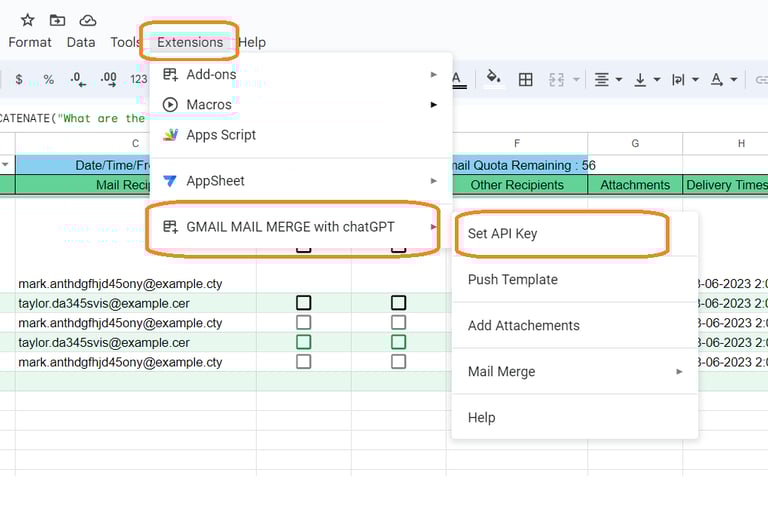This screenshot has height=512, width=768.
Task: Open vertical align options
Action: (x=640, y=79)
